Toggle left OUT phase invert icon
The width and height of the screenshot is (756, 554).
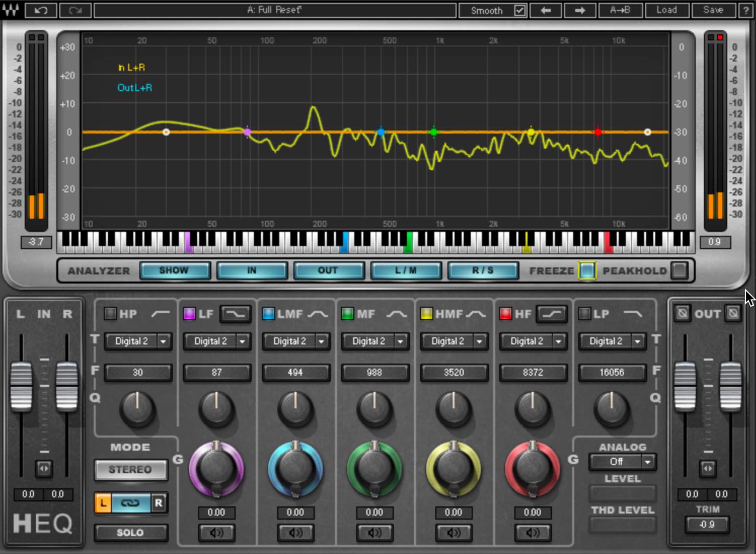(682, 313)
